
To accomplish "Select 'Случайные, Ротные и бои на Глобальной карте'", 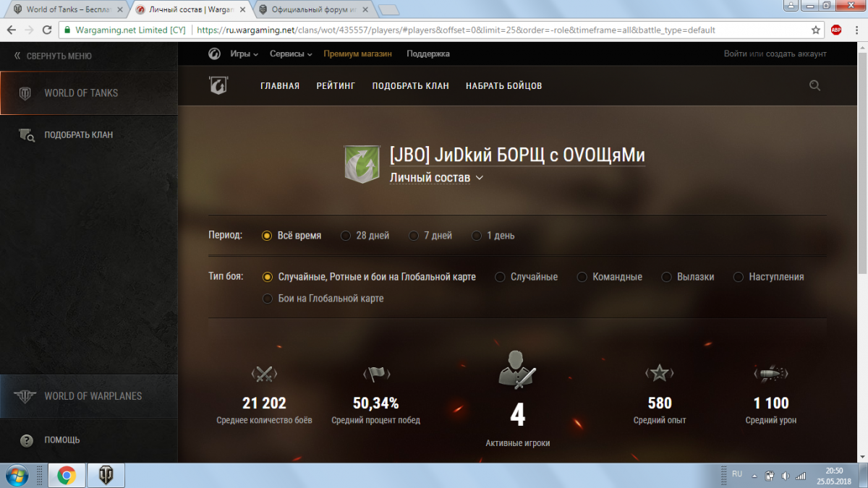I will pos(369,277).
